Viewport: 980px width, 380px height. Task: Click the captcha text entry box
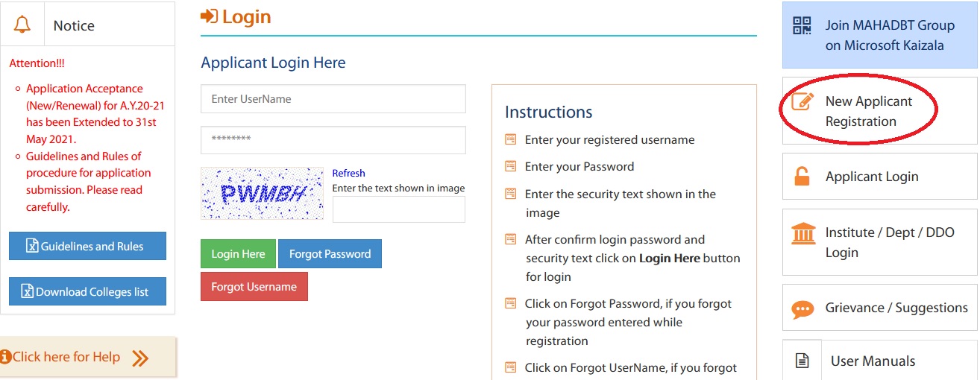[x=399, y=209]
